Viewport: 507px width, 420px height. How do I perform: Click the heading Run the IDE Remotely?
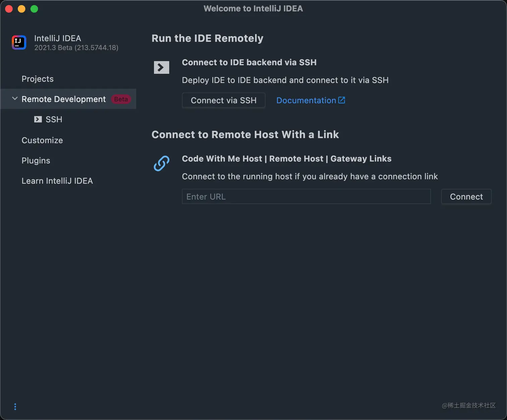click(x=208, y=38)
